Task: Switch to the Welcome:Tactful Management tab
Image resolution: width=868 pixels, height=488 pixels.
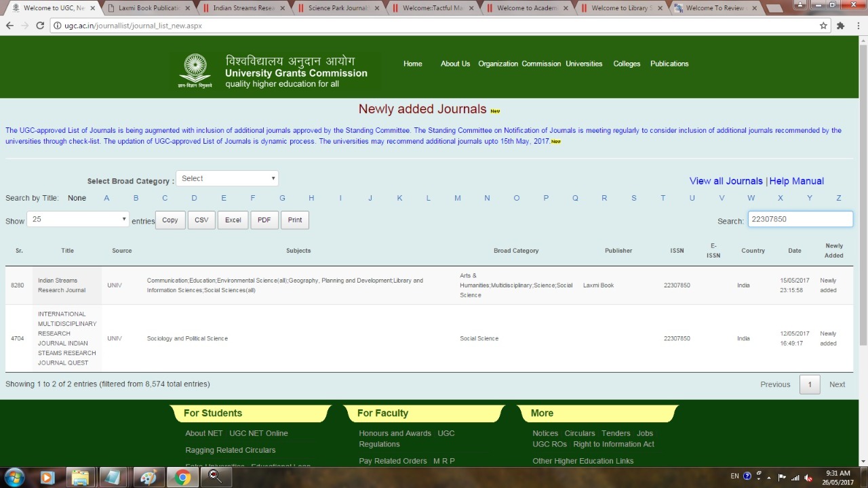Action: [432, 8]
